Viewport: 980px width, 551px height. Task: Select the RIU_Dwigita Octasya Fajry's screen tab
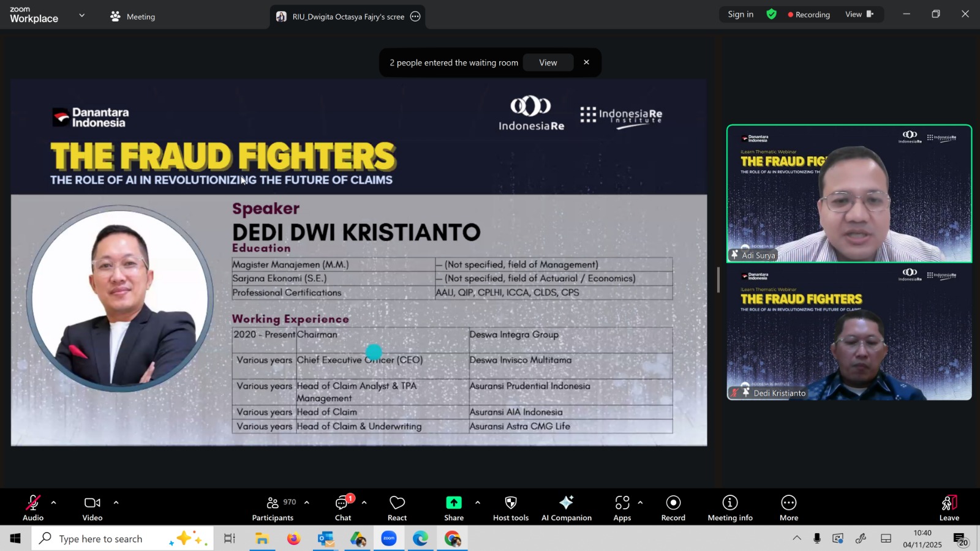pos(347,17)
